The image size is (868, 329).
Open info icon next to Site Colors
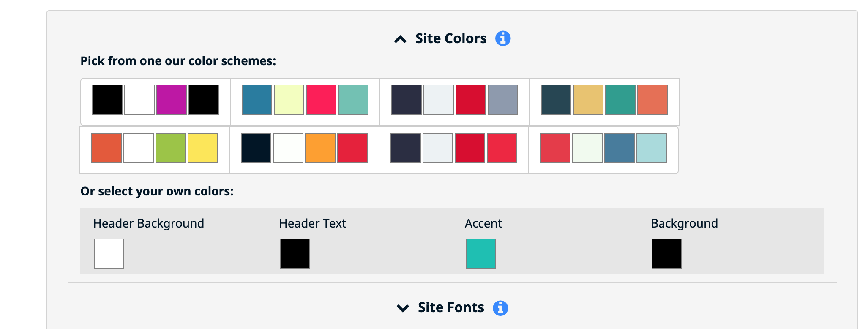(x=503, y=38)
